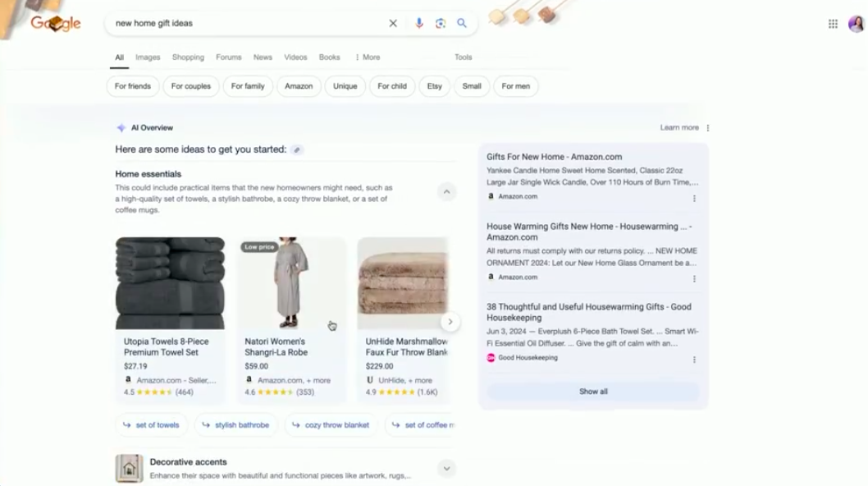The image size is (868, 486).
Task: Click the link icon beside ideas heading
Action: point(297,149)
